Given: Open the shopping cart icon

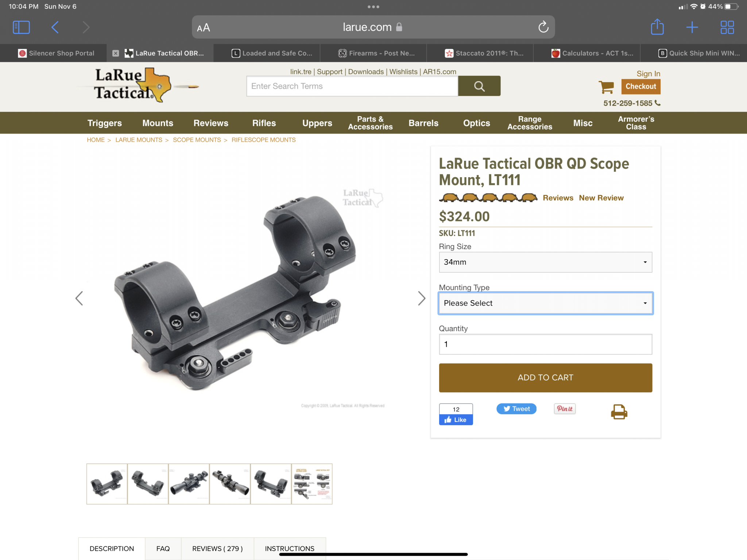Looking at the screenshot, I should coord(607,87).
